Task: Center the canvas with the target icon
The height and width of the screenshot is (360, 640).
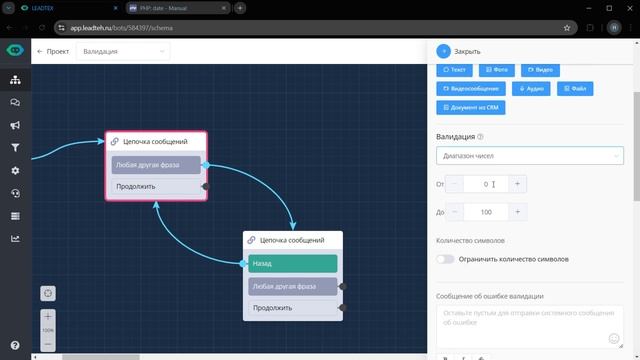Action: (x=48, y=293)
